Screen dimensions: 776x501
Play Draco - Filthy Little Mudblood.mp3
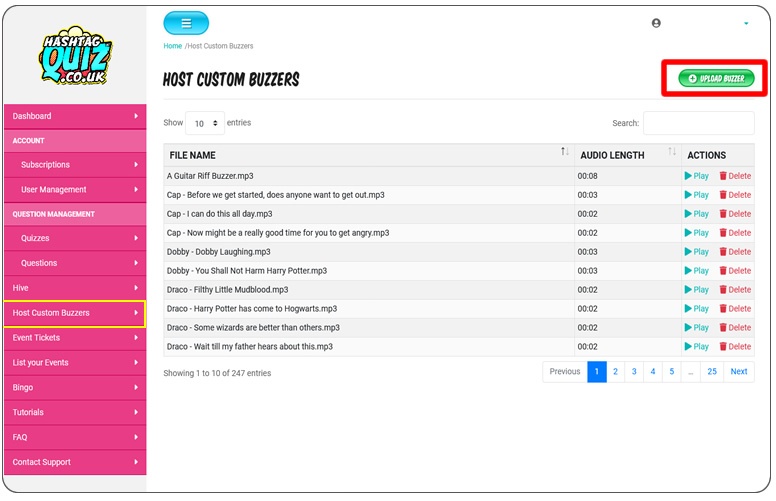coord(696,290)
